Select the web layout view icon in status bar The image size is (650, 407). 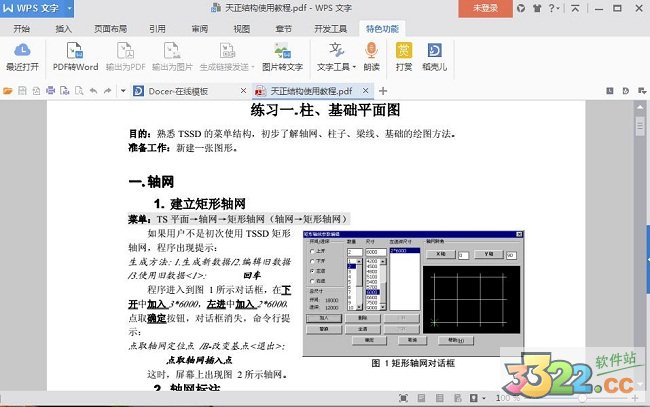coord(458,398)
